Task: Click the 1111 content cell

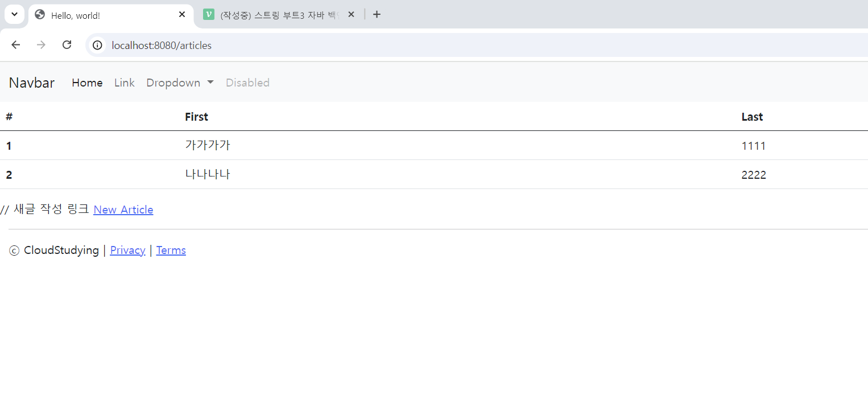Action: click(x=754, y=146)
